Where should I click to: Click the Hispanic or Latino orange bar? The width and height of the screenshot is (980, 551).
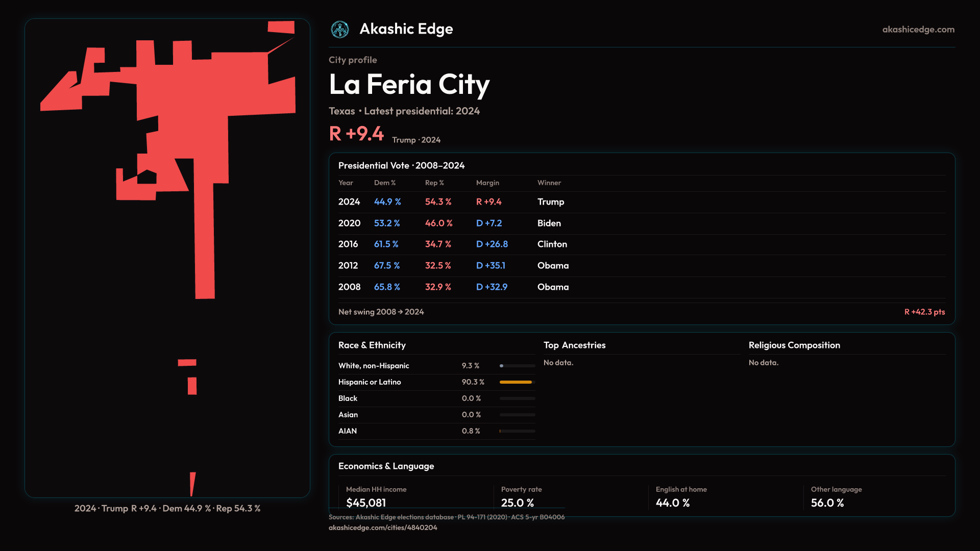click(516, 382)
